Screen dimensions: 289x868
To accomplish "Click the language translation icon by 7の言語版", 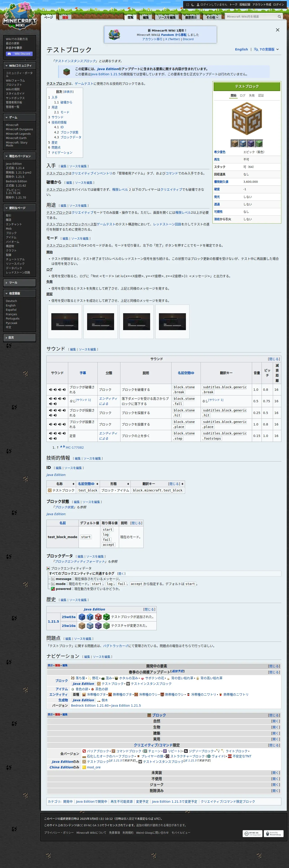I will click(256, 50).
